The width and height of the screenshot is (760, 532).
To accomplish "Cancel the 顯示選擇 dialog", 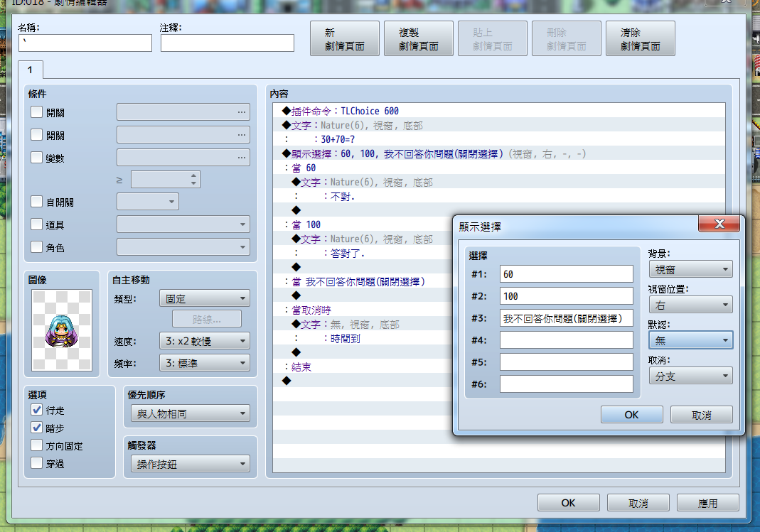I will click(x=702, y=415).
